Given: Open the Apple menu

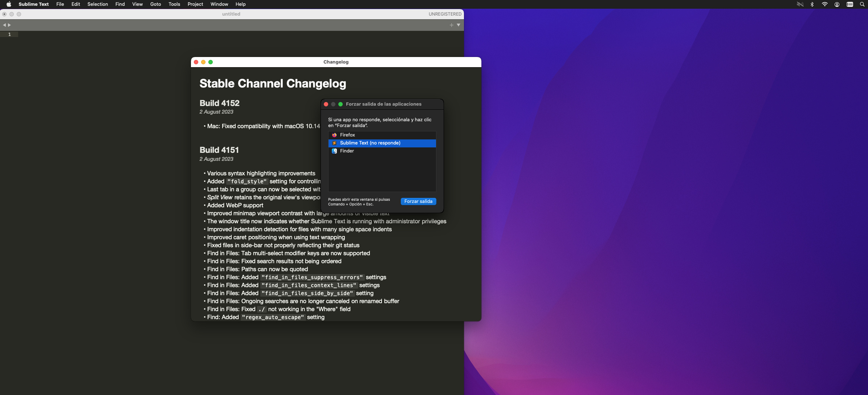Looking at the screenshot, I should (9, 4).
